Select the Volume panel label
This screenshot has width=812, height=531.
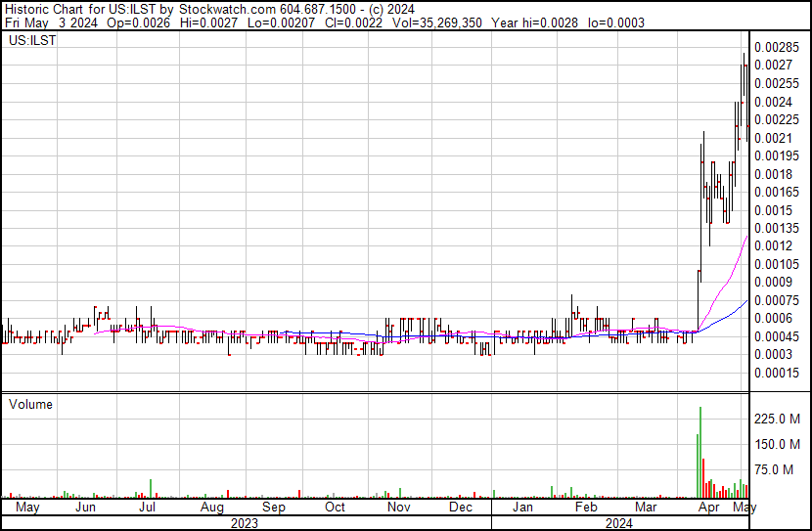[x=30, y=404]
